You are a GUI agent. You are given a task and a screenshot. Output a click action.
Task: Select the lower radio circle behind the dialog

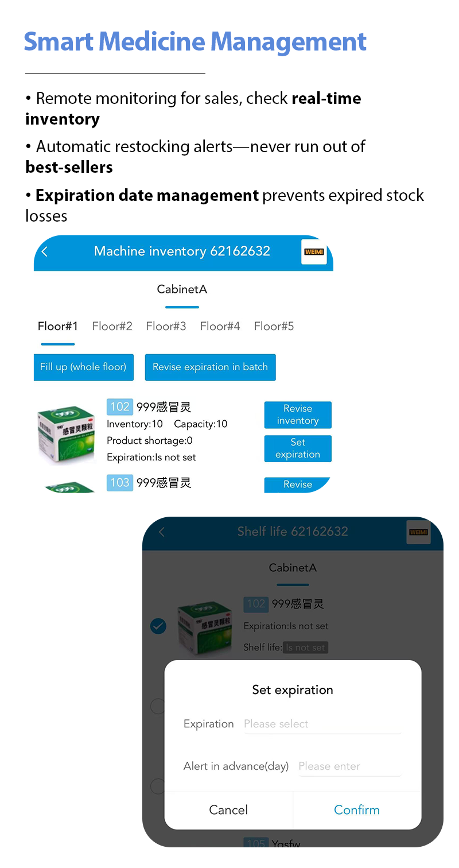[157, 786]
